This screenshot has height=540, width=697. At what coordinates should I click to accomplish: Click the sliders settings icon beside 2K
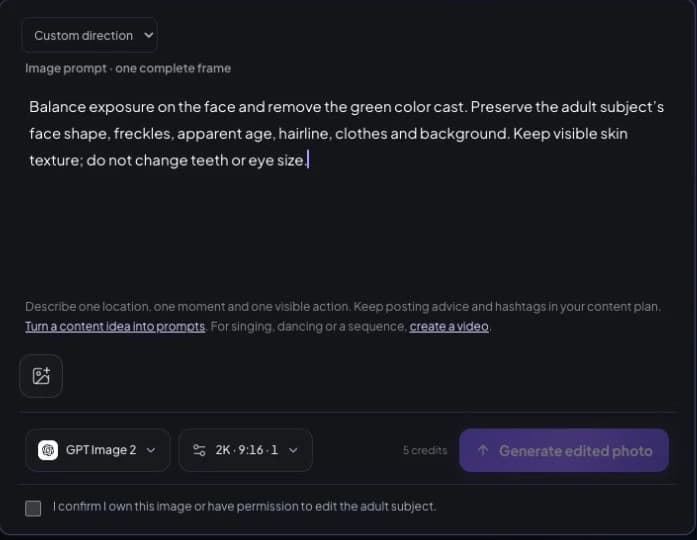click(199, 450)
